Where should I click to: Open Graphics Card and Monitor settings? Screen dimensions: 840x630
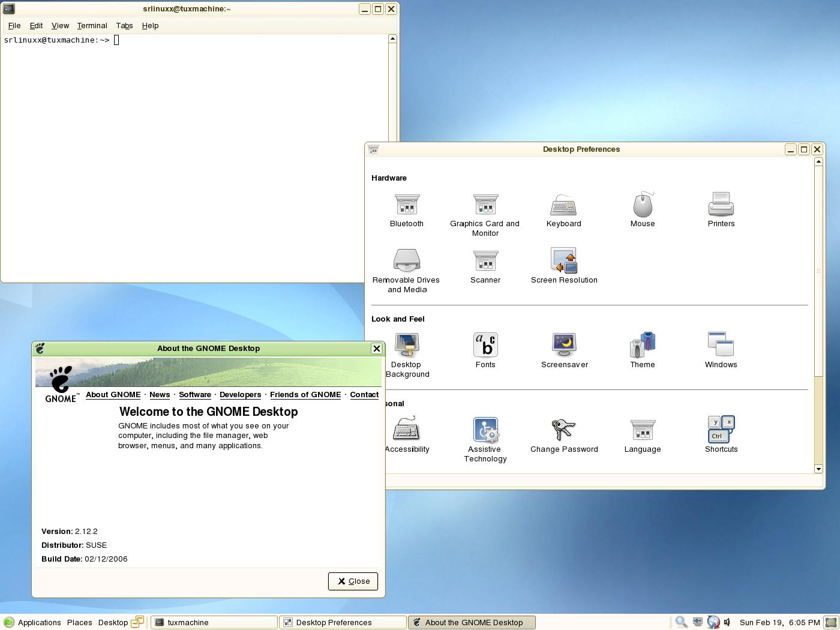(x=485, y=215)
